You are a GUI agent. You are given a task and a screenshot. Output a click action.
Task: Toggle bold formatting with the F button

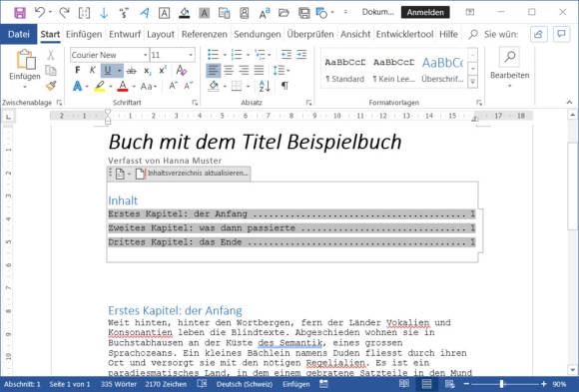point(78,70)
